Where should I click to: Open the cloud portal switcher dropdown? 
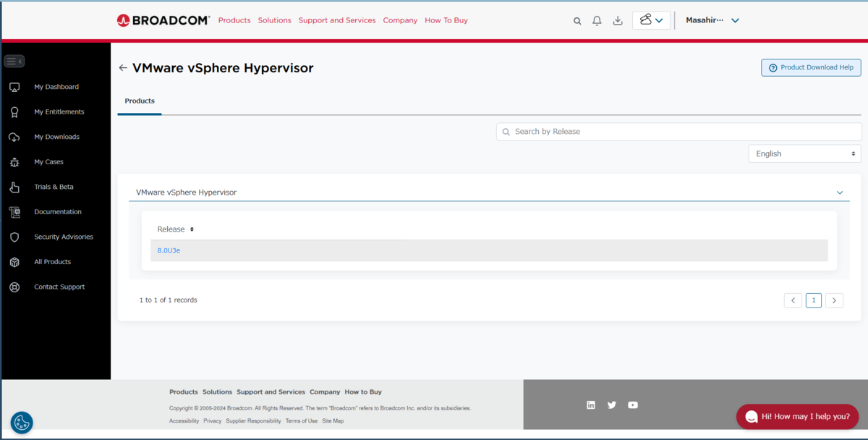click(x=651, y=20)
